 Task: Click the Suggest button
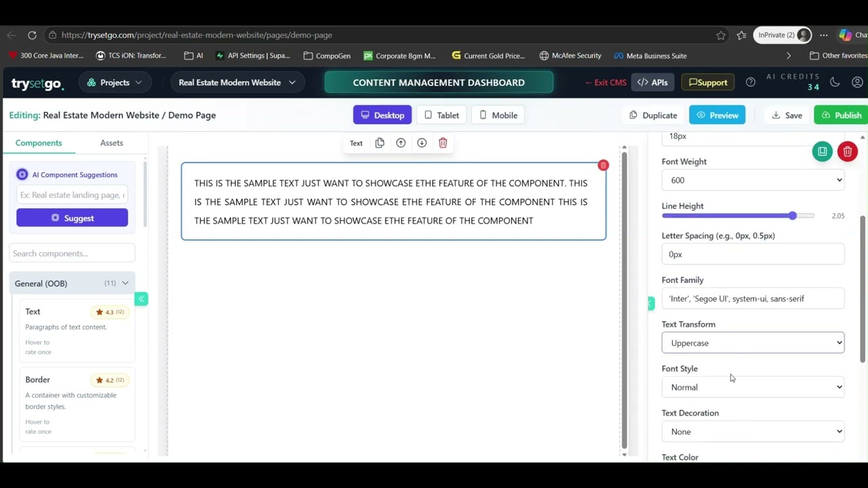[x=72, y=218]
